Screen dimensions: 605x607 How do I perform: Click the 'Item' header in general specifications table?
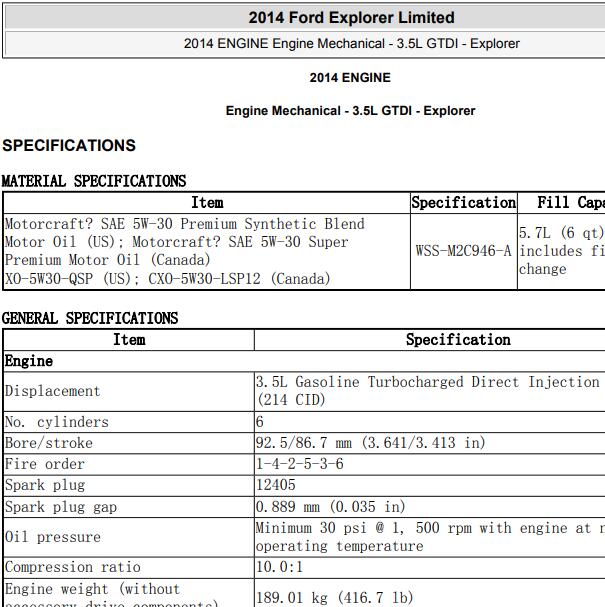(129, 340)
